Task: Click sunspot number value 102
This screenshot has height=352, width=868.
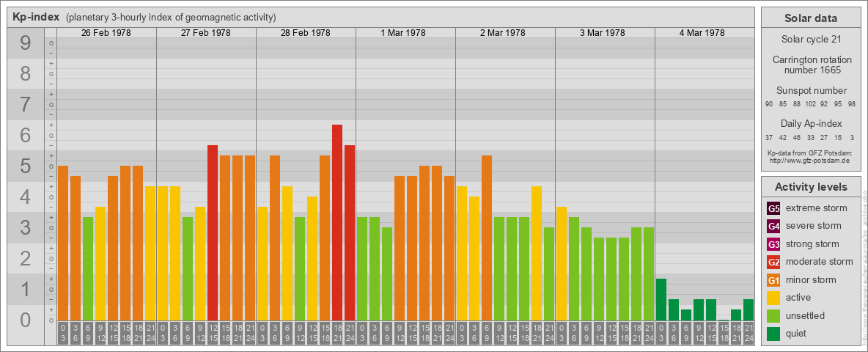Action: (810, 104)
